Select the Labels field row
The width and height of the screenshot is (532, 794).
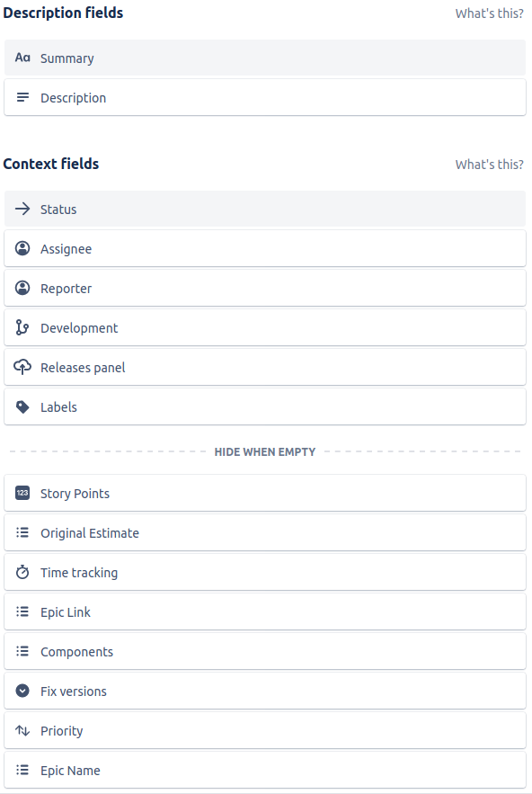[265, 406]
